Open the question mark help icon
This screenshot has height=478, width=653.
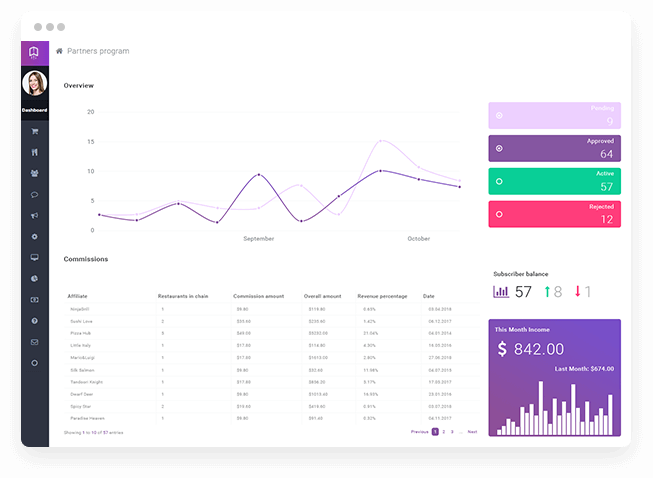tap(34, 321)
